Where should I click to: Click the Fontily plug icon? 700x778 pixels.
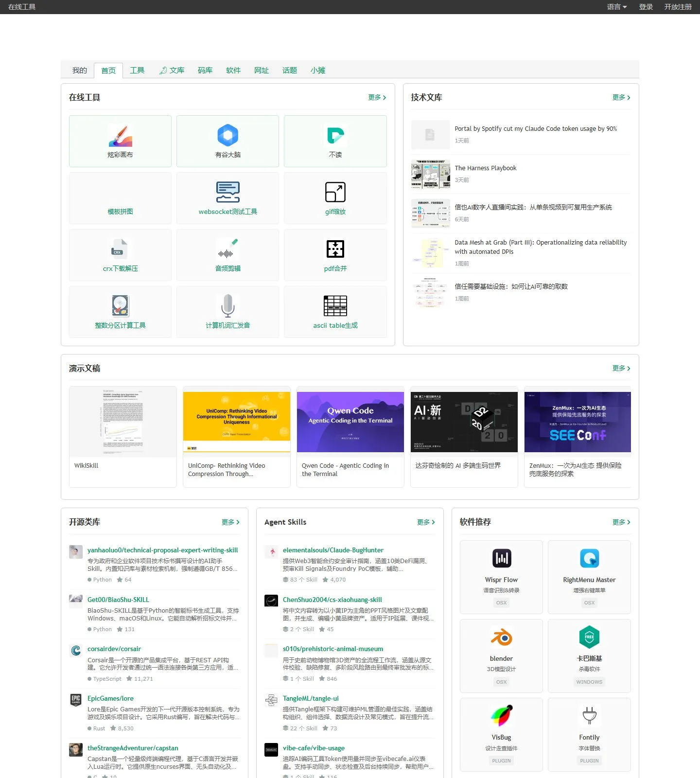click(x=589, y=716)
